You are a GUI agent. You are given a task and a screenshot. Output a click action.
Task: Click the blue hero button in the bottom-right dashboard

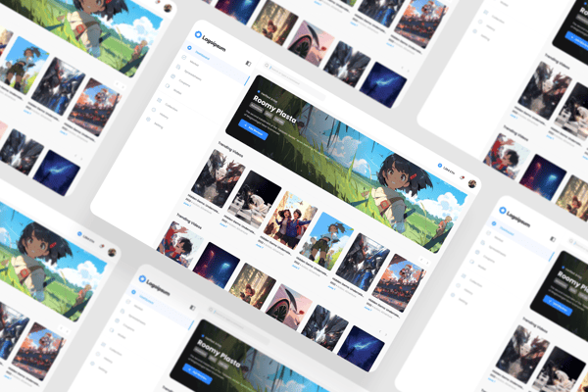coord(558,306)
